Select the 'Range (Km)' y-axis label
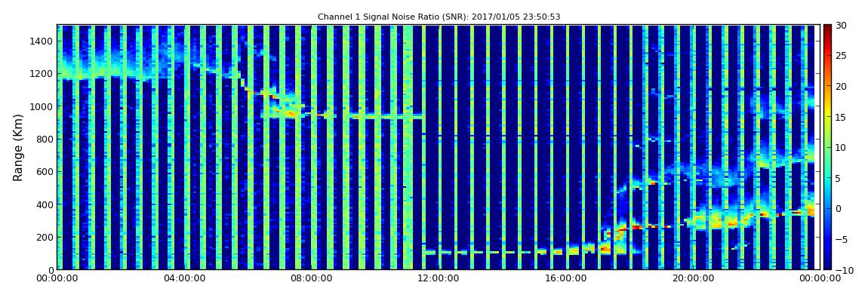Image resolution: width=868 pixels, height=307 pixels. tap(17, 146)
